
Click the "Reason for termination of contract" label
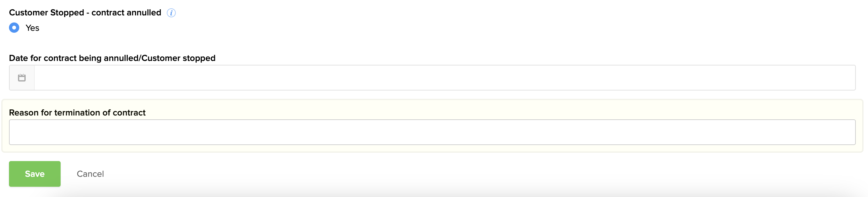click(x=77, y=113)
